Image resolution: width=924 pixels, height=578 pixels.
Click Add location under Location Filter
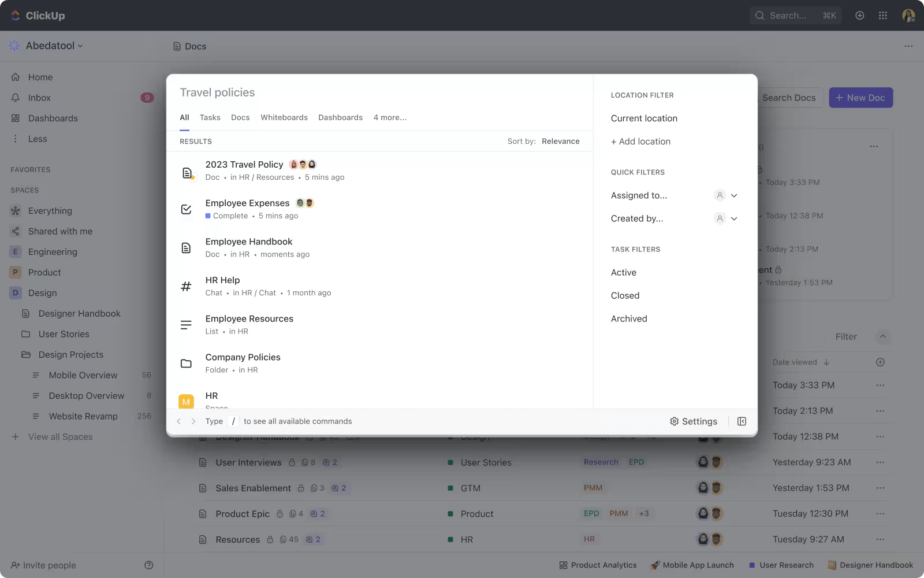[640, 141]
